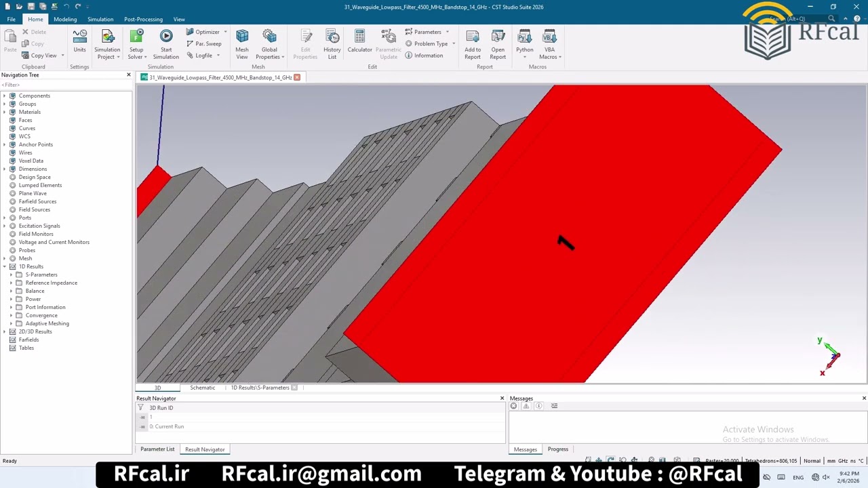Close the Messages panel

(864, 399)
